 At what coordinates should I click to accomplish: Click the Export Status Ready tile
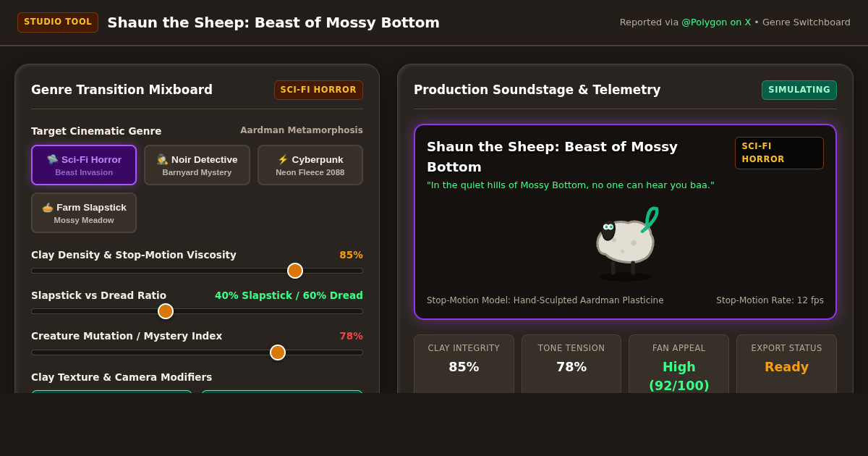786,364
